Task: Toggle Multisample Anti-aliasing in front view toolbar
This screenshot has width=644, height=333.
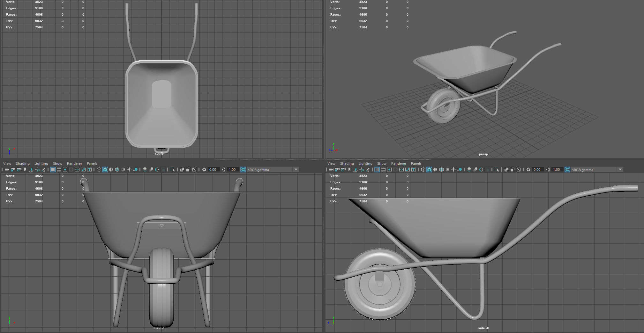Action: coord(157,170)
